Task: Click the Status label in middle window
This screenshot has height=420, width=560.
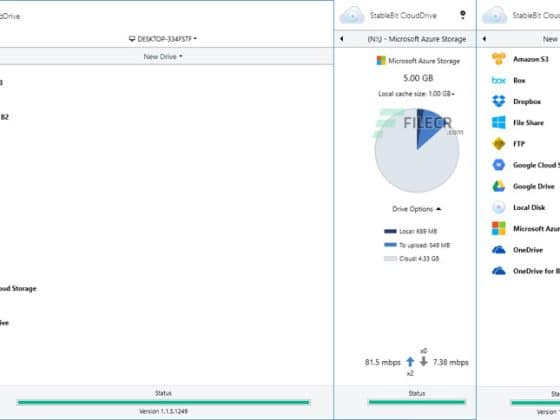Action: 417,393
